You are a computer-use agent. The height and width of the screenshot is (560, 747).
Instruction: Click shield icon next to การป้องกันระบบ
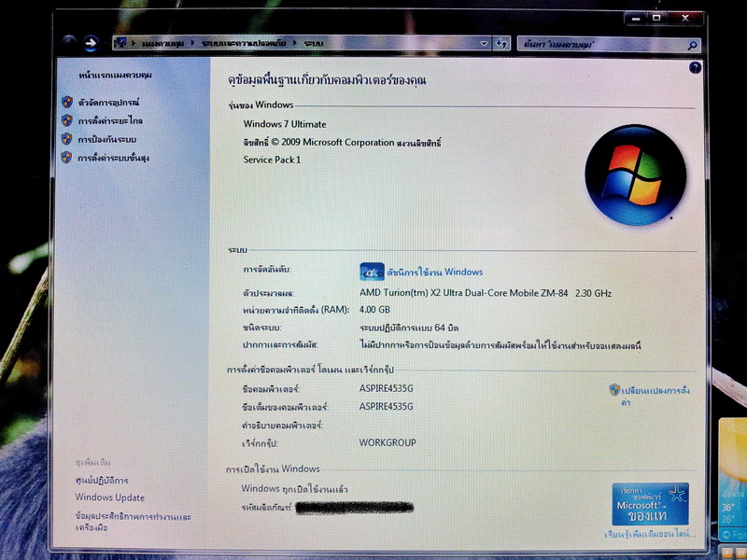point(66,139)
